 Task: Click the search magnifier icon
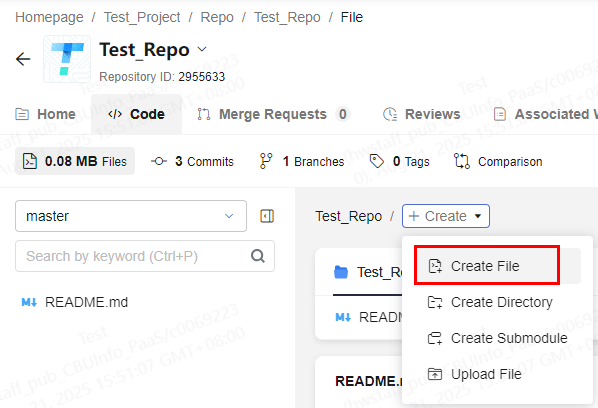(x=258, y=256)
